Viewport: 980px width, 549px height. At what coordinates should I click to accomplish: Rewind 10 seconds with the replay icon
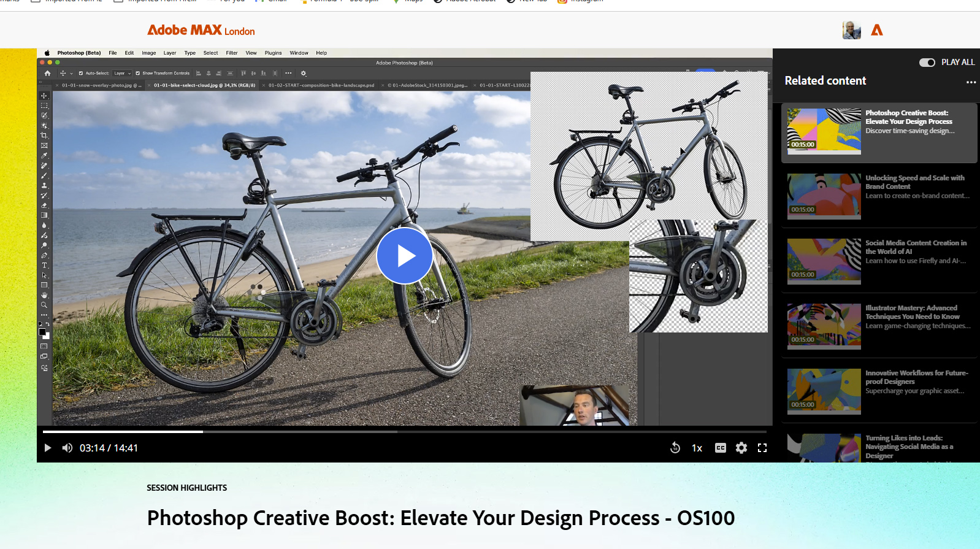(x=675, y=448)
